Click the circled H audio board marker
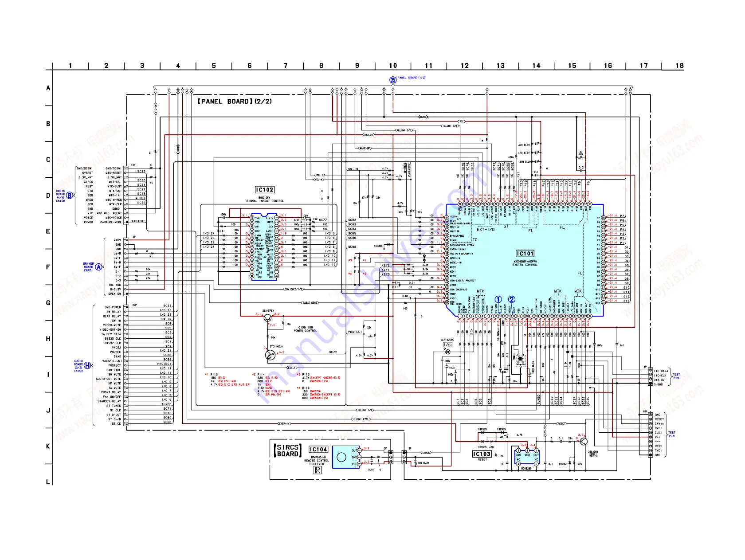The width and height of the screenshot is (745, 560). (x=88, y=365)
